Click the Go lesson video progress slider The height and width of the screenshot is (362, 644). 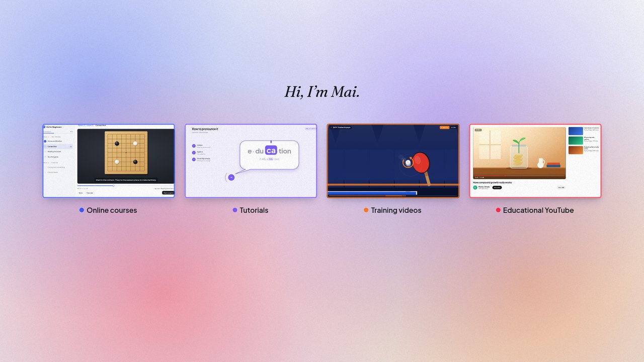(x=125, y=186)
